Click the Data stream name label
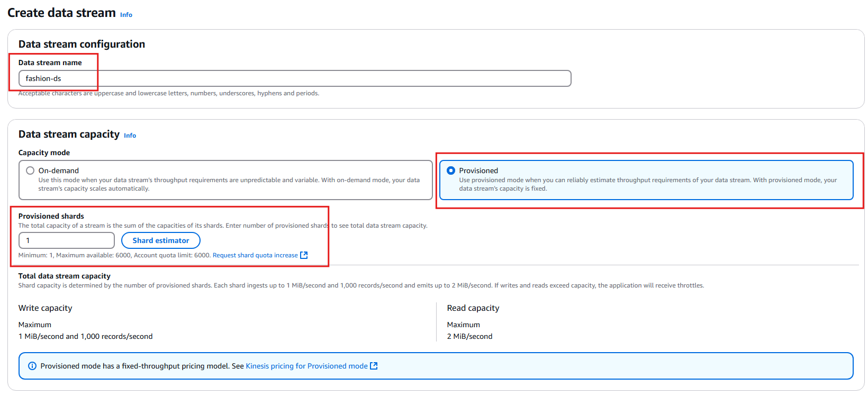The image size is (868, 395). [50, 62]
